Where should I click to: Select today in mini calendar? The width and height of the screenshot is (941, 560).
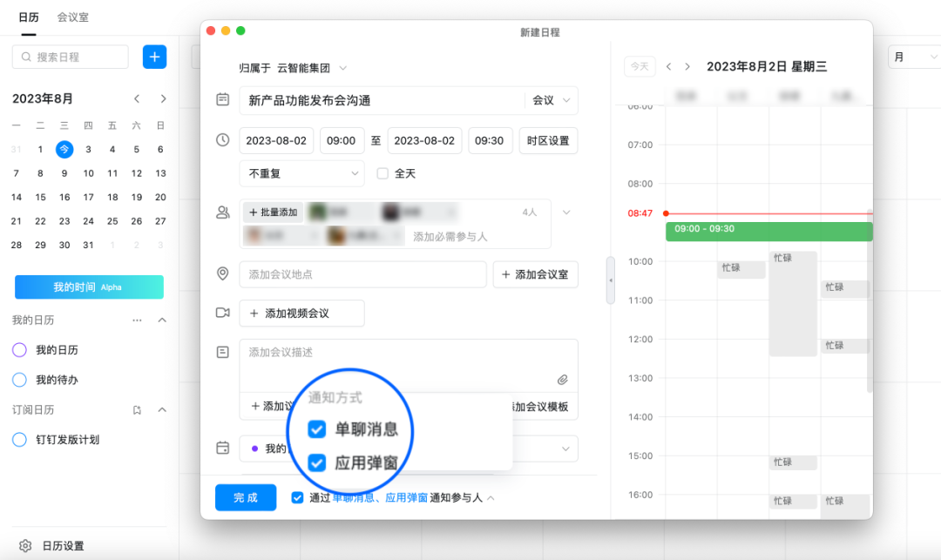[64, 149]
